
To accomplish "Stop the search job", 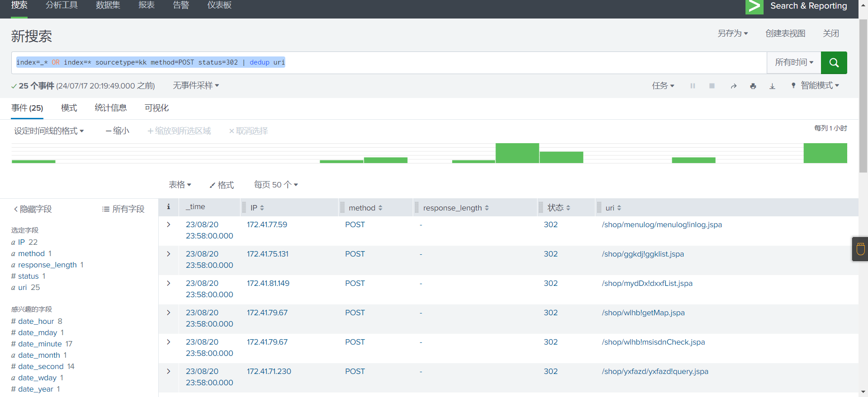I will [x=712, y=86].
